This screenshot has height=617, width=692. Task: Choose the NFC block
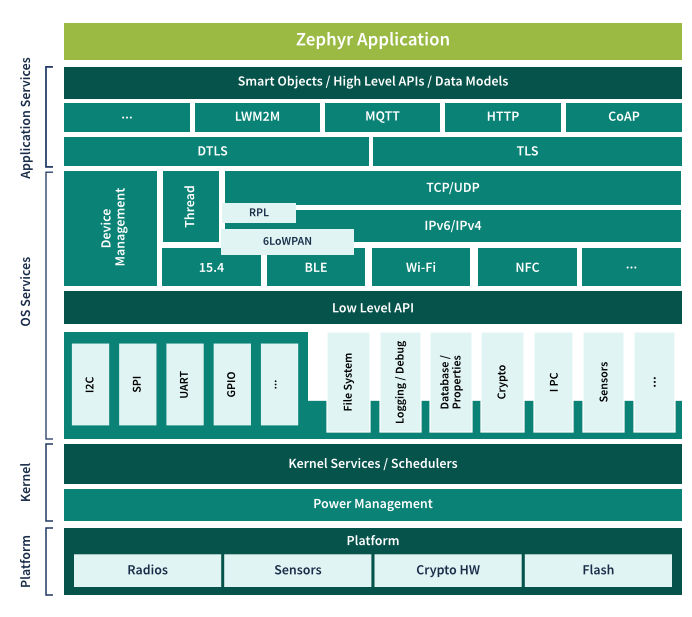pos(527,267)
